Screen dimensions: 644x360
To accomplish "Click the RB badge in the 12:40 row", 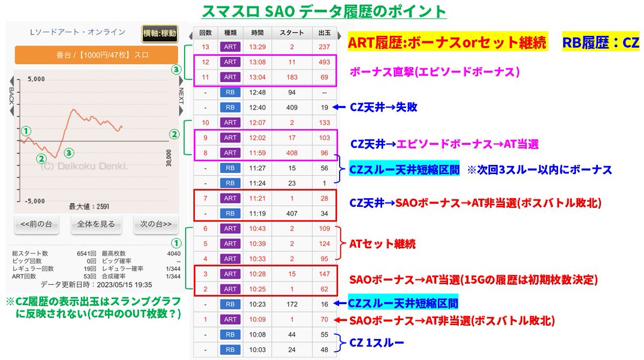I will point(231,107).
